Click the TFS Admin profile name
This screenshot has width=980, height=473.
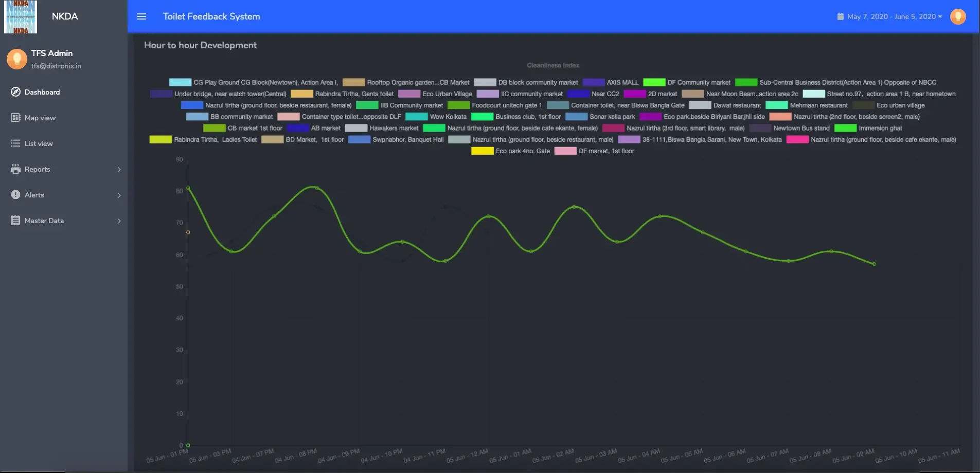point(51,53)
